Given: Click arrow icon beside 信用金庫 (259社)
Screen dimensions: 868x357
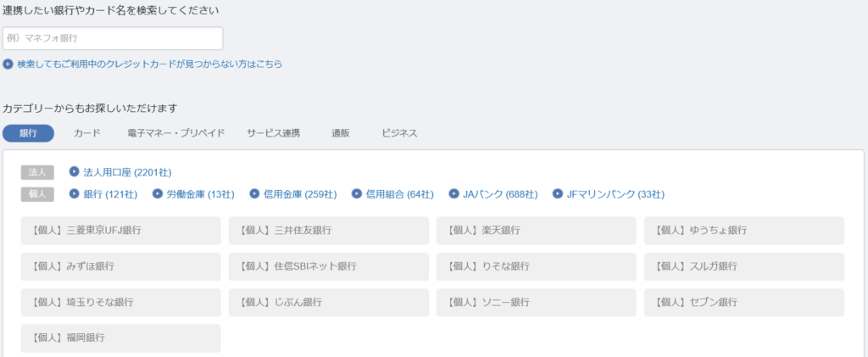Looking at the screenshot, I should point(254,193).
